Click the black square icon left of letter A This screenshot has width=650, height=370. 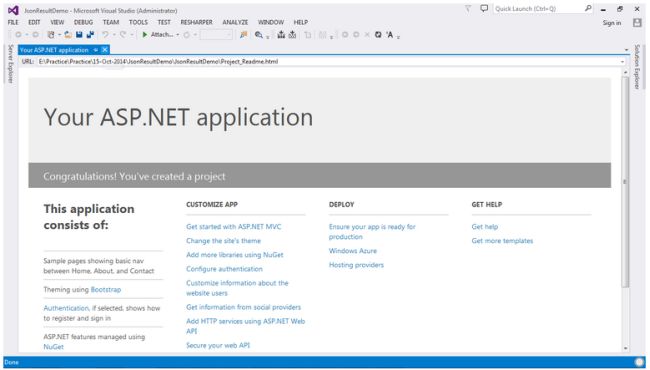click(x=378, y=35)
